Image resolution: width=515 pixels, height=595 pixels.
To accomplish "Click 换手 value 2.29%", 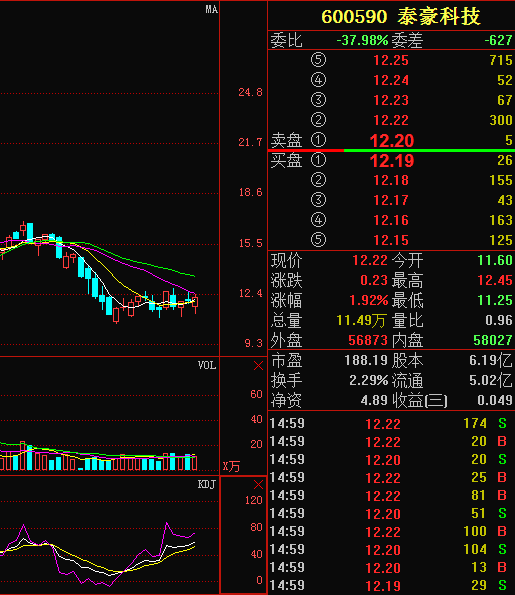I will click(x=369, y=381).
